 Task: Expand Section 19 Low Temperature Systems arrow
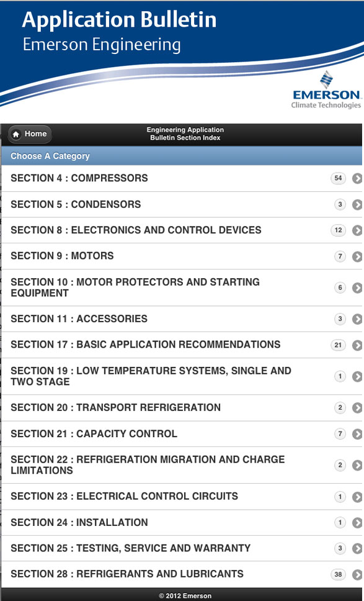pyautogui.click(x=358, y=376)
